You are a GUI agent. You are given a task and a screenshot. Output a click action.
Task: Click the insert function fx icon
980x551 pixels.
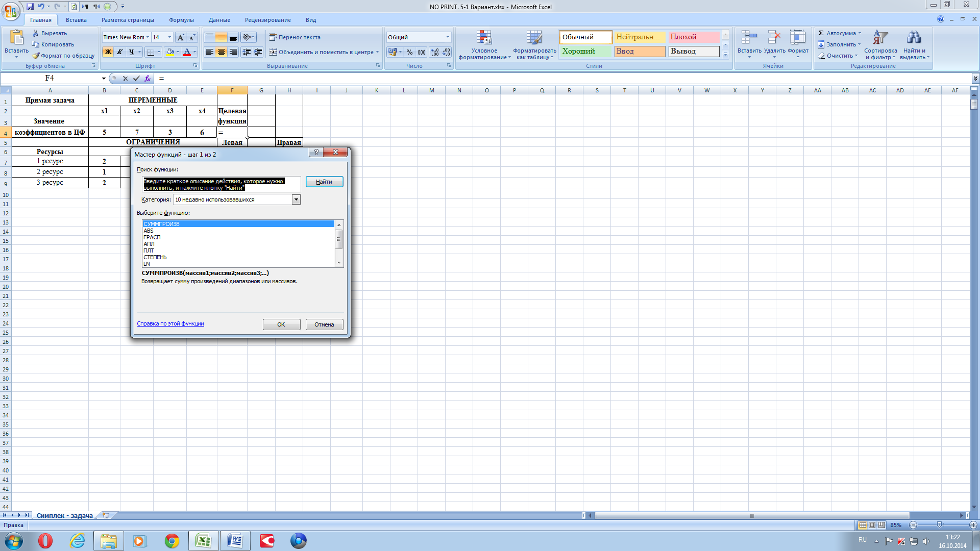(148, 79)
